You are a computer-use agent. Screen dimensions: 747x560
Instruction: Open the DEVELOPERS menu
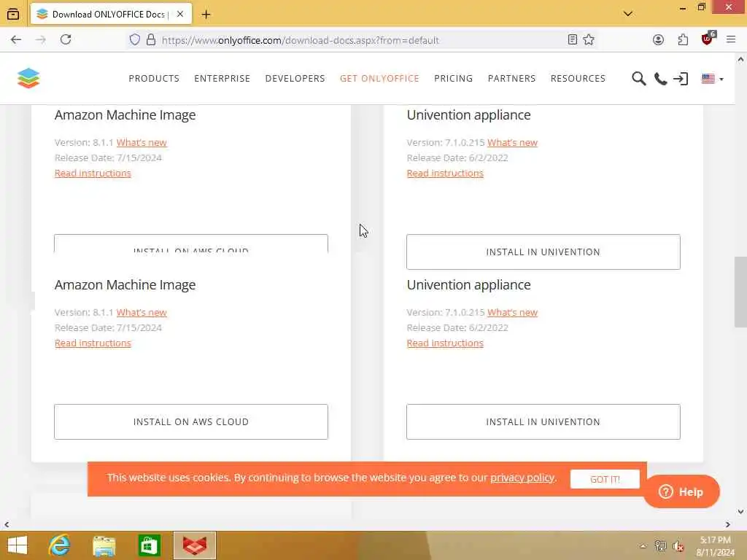click(x=295, y=78)
